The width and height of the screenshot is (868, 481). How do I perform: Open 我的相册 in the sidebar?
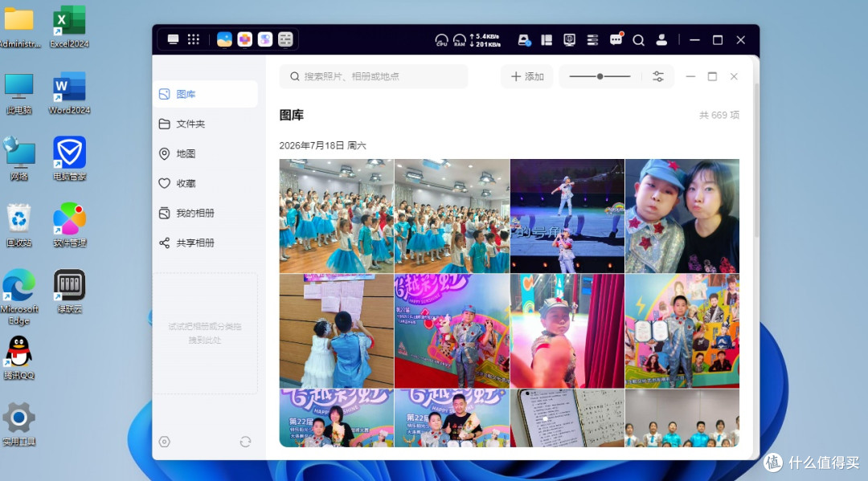pyautogui.click(x=205, y=213)
